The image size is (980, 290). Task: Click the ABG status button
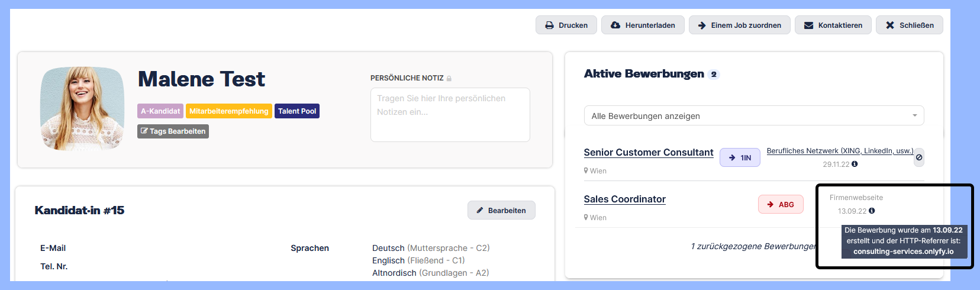tap(781, 204)
